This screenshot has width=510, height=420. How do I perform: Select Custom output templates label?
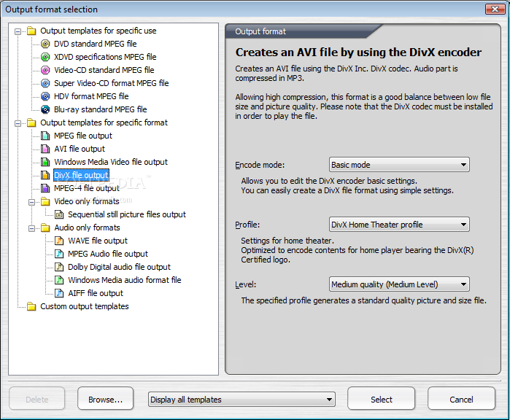tap(84, 306)
